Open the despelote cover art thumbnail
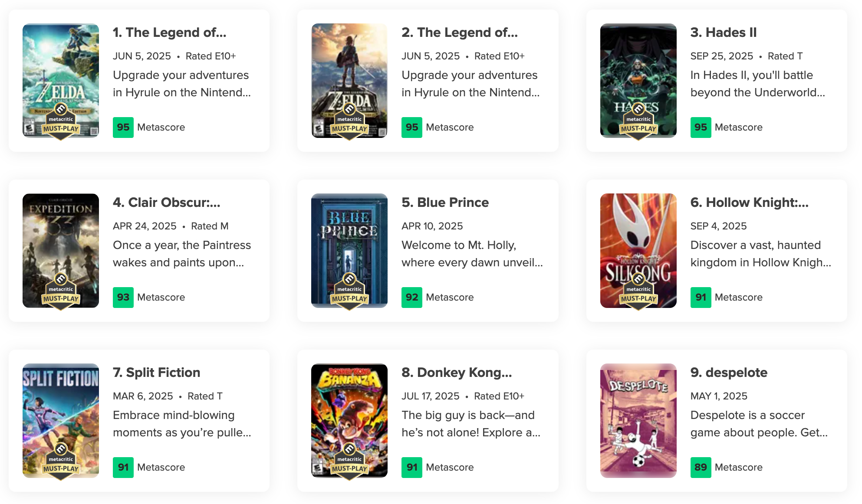 coord(638,421)
